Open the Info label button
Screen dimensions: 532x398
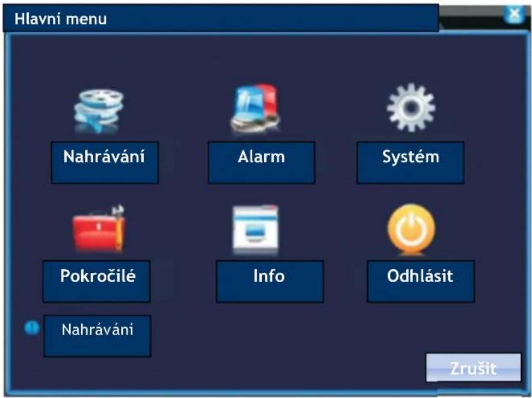coord(270,281)
